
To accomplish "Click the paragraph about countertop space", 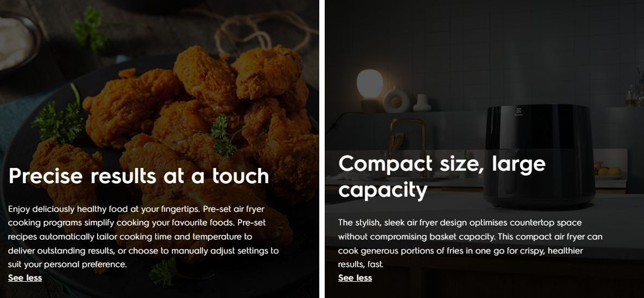I will pyautogui.click(x=471, y=243).
